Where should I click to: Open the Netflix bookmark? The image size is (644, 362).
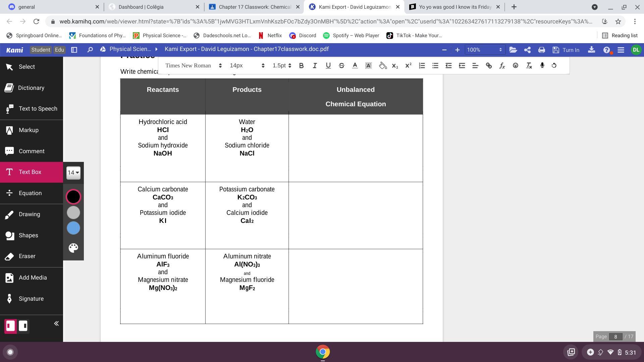pos(270,36)
